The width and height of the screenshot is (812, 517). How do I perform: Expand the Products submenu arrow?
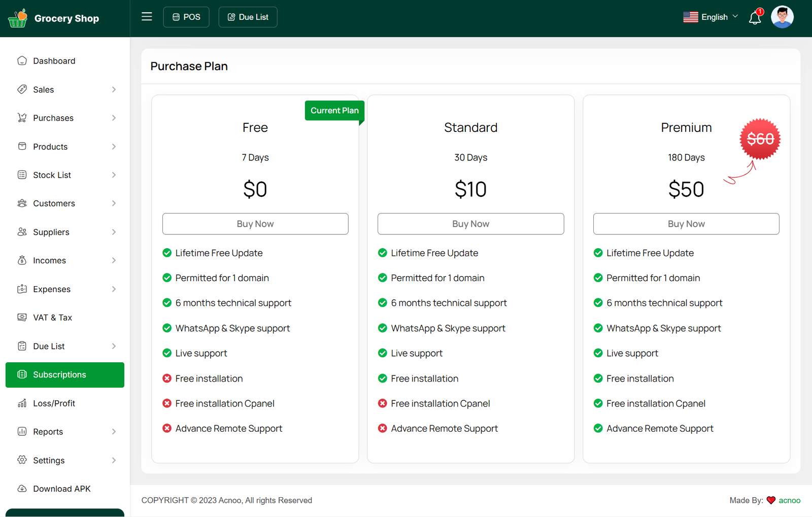coord(114,147)
